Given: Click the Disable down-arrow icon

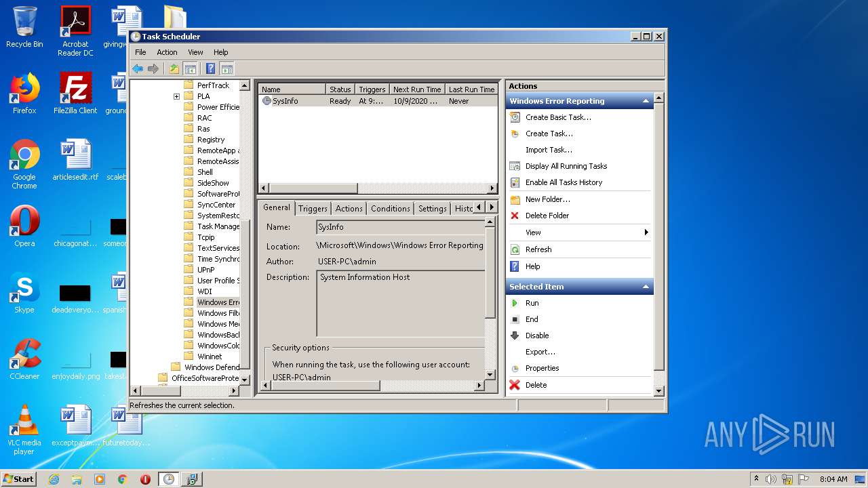Looking at the screenshot, I should [x=515, y=335].
